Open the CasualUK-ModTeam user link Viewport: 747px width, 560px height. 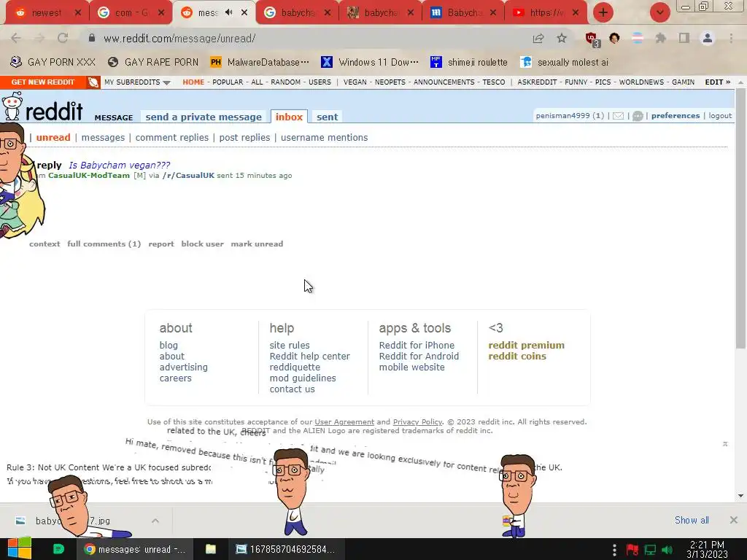(x=89, y=175)
